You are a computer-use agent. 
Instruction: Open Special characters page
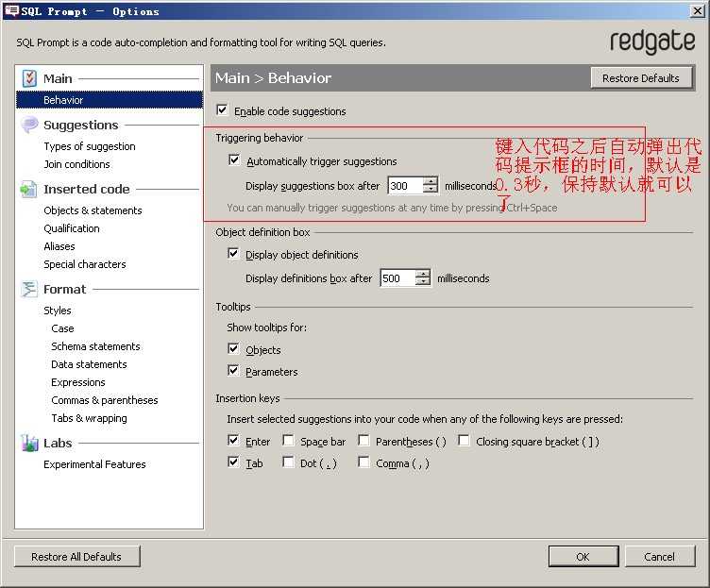[x=85, y=264]
